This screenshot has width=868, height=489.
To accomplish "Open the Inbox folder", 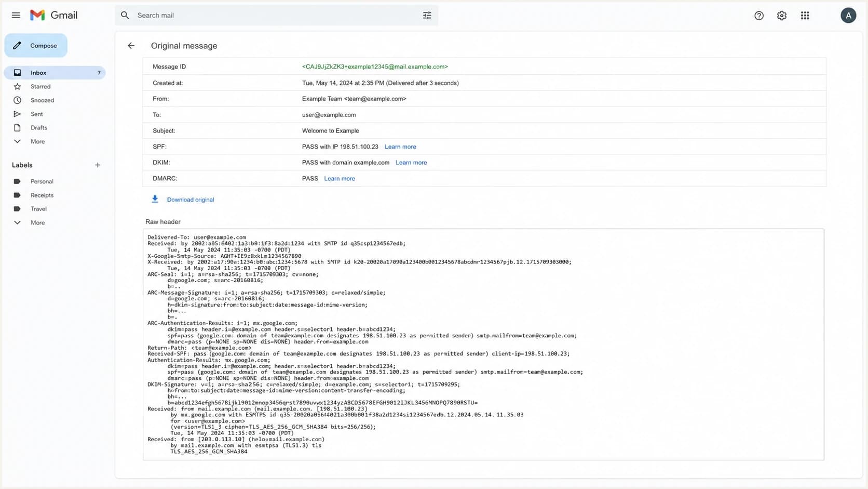I will pos(55,73).
